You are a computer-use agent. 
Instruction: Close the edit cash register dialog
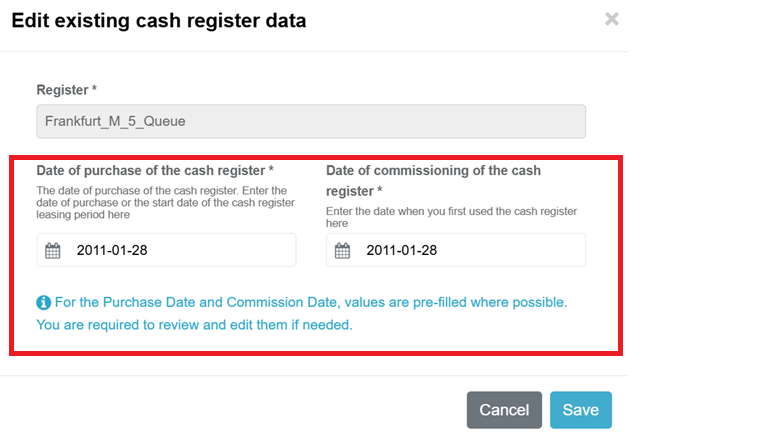[x=611, y=19]
